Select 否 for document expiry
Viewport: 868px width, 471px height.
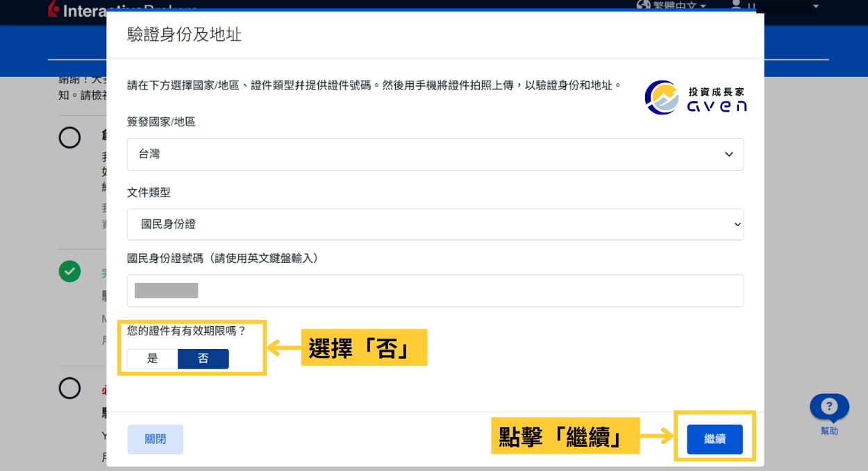click(x=203, y=359)
